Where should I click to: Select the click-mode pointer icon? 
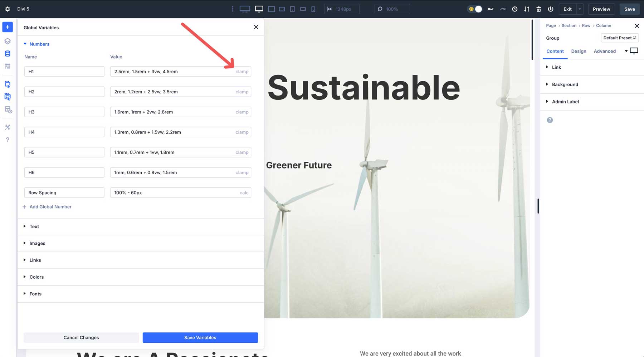[x=8, y=84]
